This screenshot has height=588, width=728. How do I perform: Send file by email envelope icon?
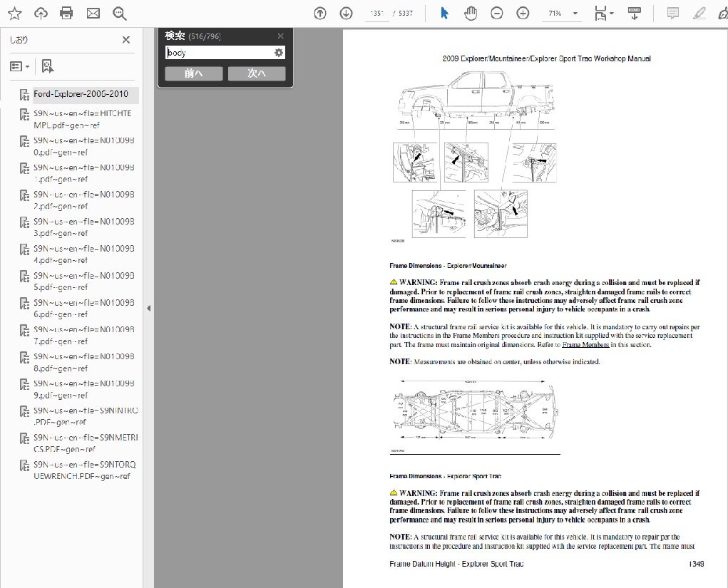[x=93, y=14]
